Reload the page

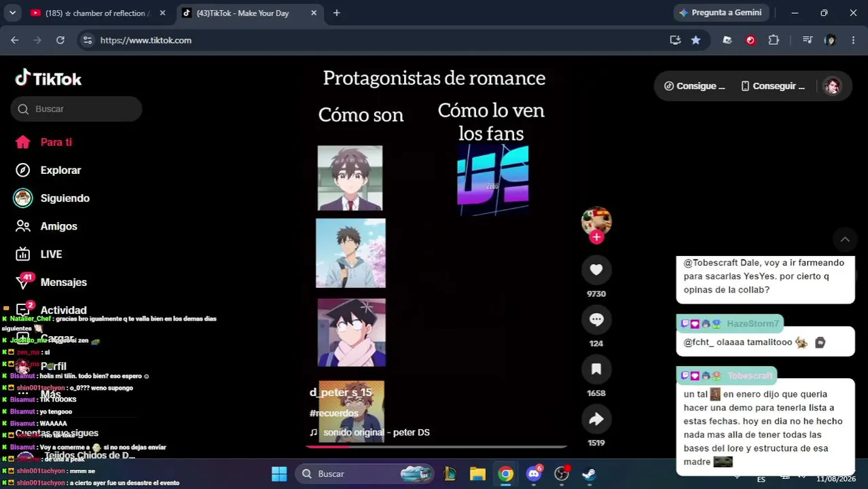pos(60,40)
